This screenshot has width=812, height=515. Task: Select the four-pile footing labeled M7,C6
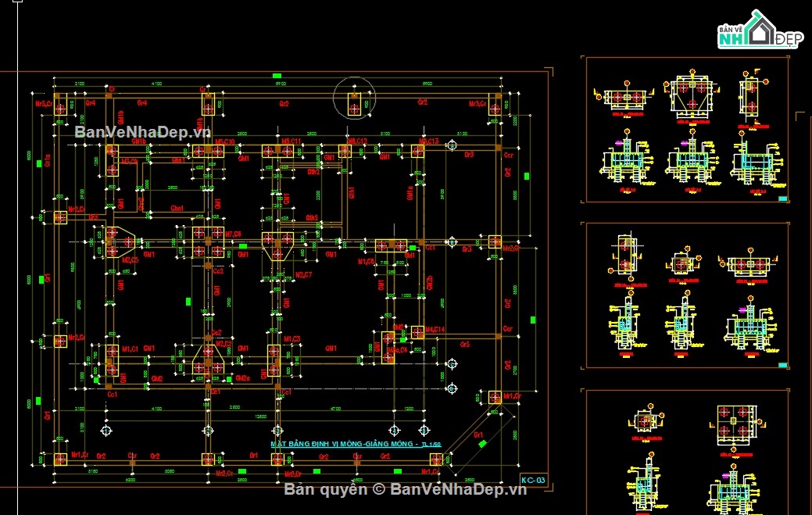coord(207,242)
